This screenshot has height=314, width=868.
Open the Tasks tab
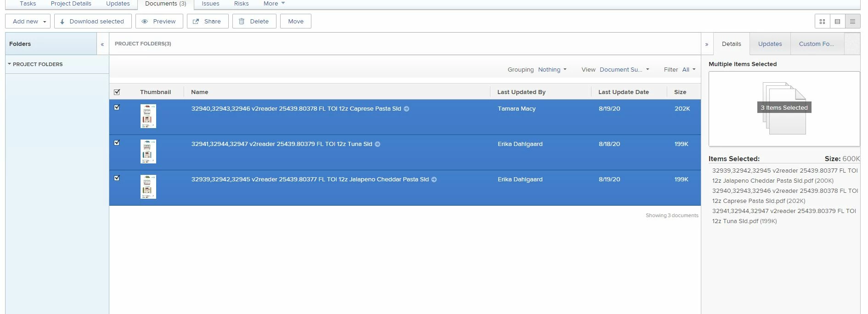(x=28, y=4)
